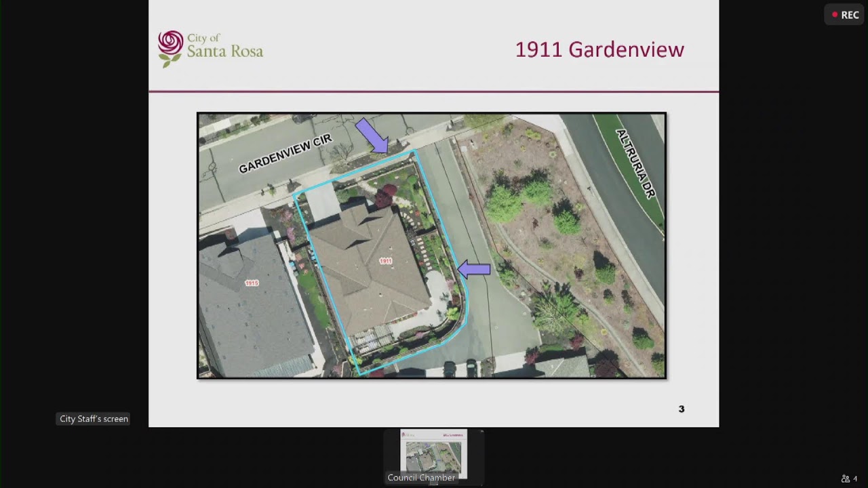Click the City Staff's screen label

click(94, 419)
